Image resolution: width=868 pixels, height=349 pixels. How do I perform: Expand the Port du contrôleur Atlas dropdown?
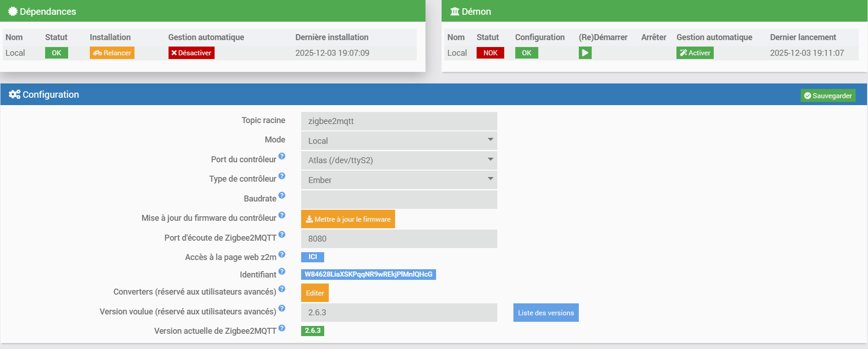pos(399,160)
